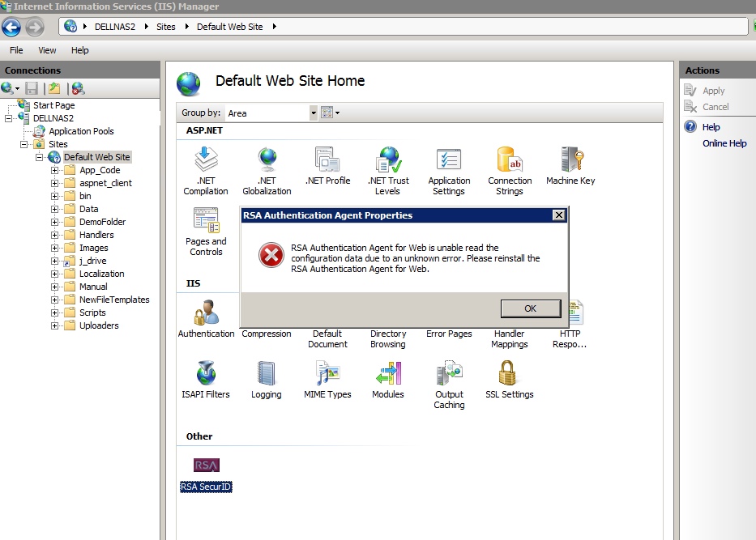Open the RSA SecurID icon
The image size is (756, 540).
click(x=206, y=466)
